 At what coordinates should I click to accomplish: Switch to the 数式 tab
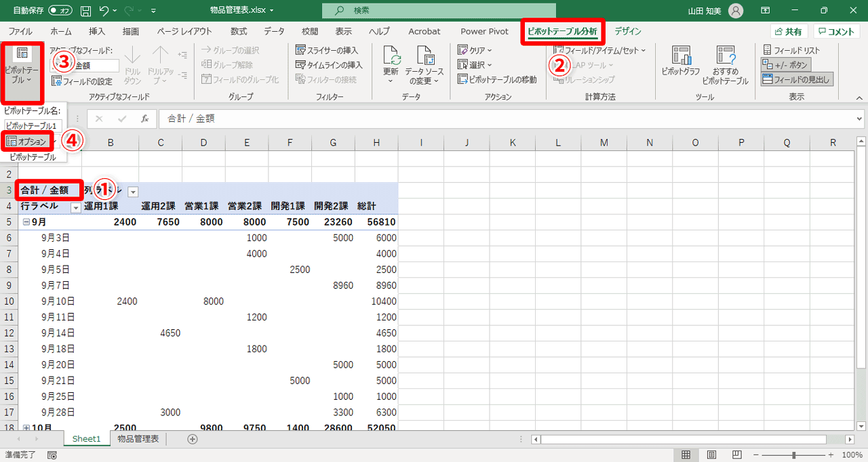click(x=239, y=31)
